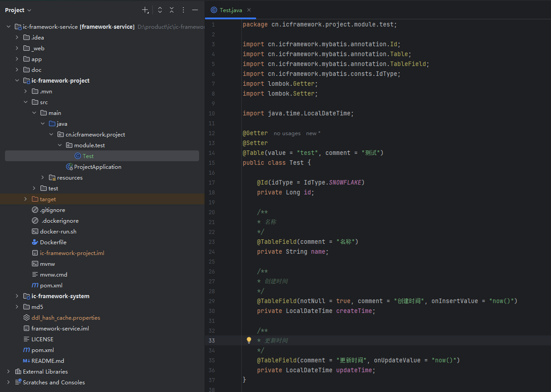Click line number 17 in the gutter
Screen dimensions: 551x392
[x=212, y=183]
